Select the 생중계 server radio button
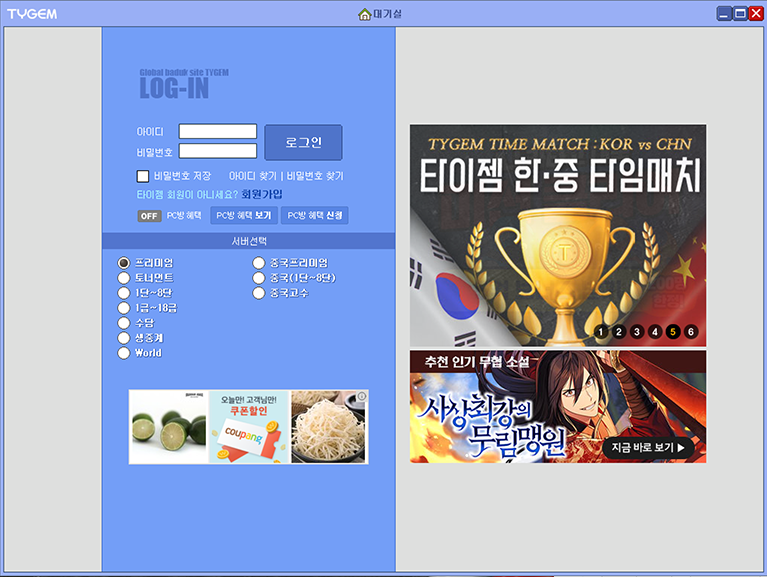 (x=124, y=338)
